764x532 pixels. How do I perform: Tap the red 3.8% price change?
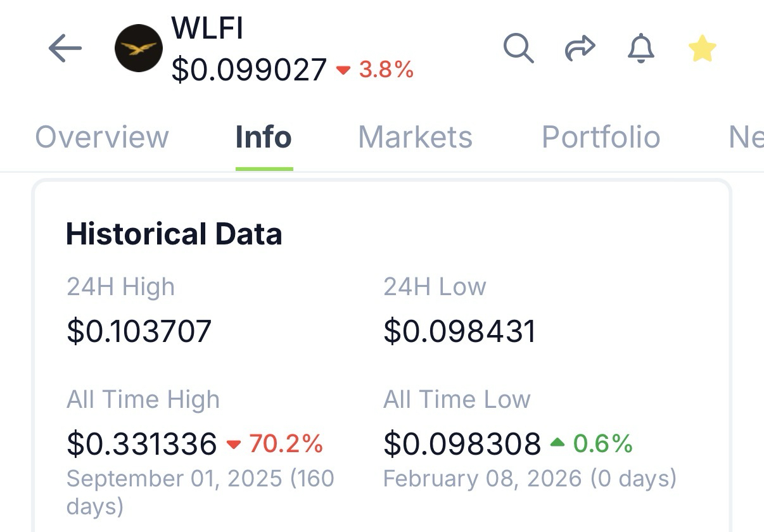tap(386, 70)
